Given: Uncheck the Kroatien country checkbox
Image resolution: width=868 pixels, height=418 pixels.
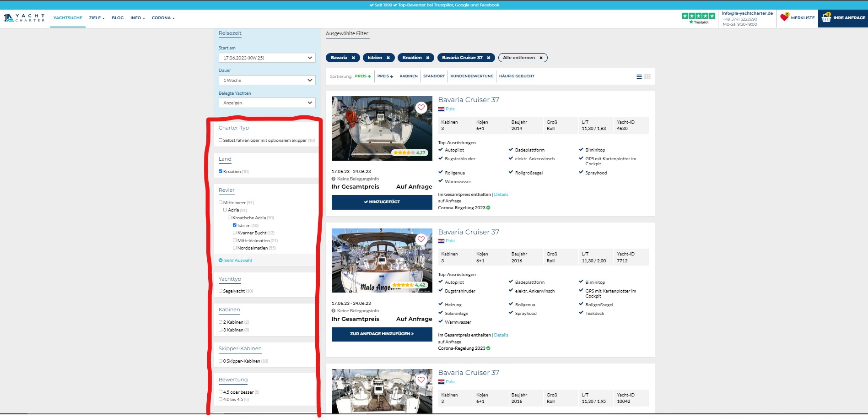Looking at the screenshot, I should point(221,171).
